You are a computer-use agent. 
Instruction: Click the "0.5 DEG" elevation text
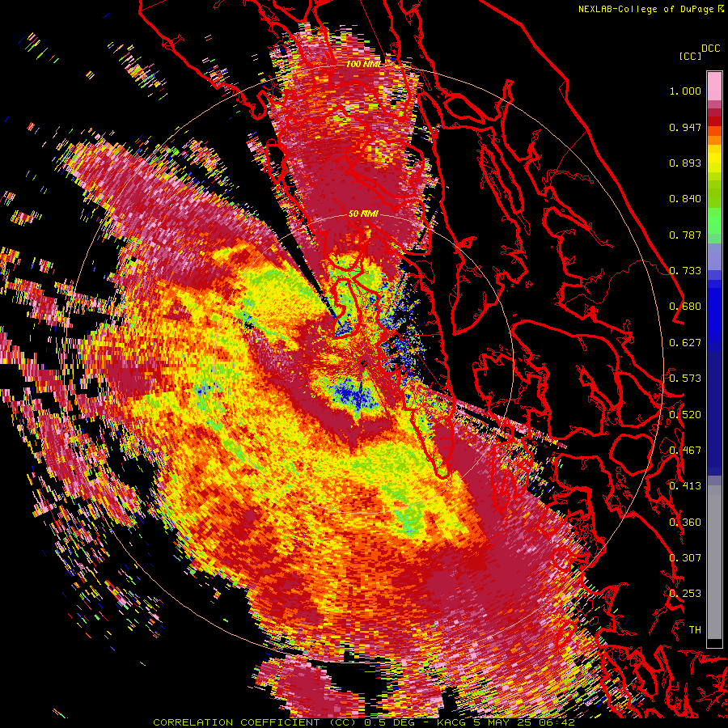pos(391,722)
